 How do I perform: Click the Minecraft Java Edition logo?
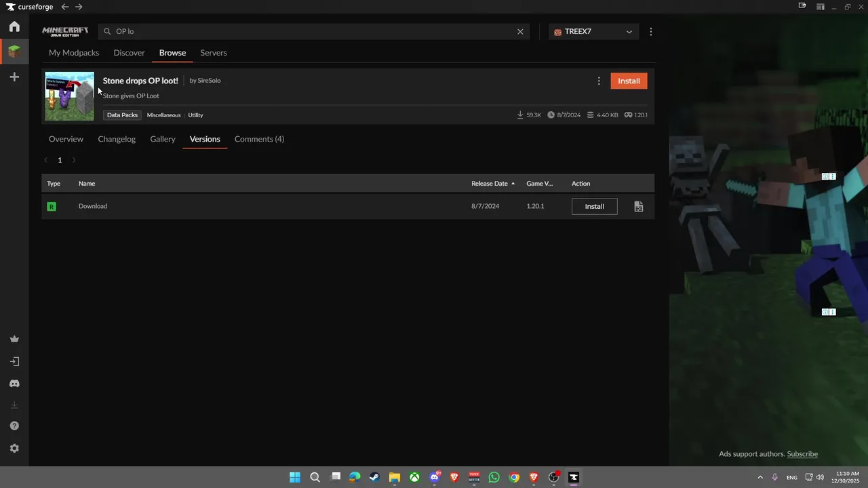point(65,31)
